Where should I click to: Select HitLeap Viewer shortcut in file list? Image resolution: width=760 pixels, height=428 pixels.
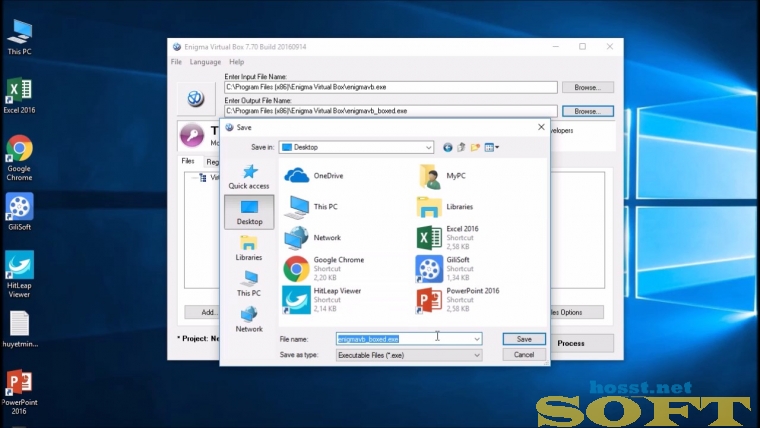(x=322, y=300)
